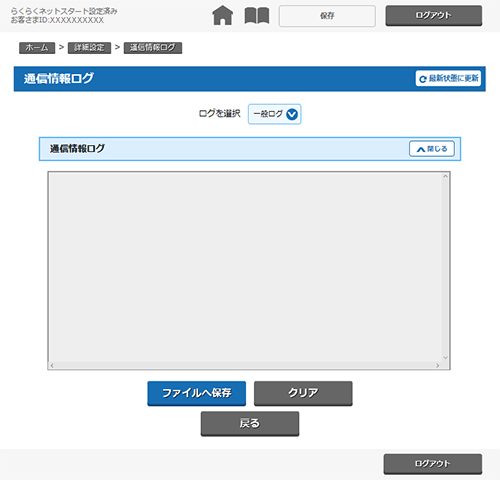Clear the log with クリア button
Image resolution: width=500 pixels, height=480 pixels.
coord(303,393)
